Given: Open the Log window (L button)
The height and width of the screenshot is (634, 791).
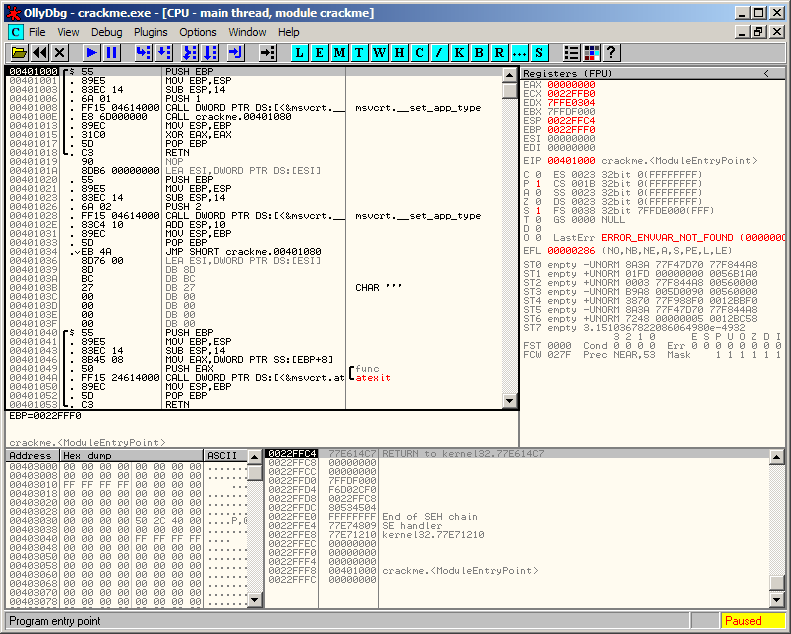Looking at the screenshot, I should point(300,52).
